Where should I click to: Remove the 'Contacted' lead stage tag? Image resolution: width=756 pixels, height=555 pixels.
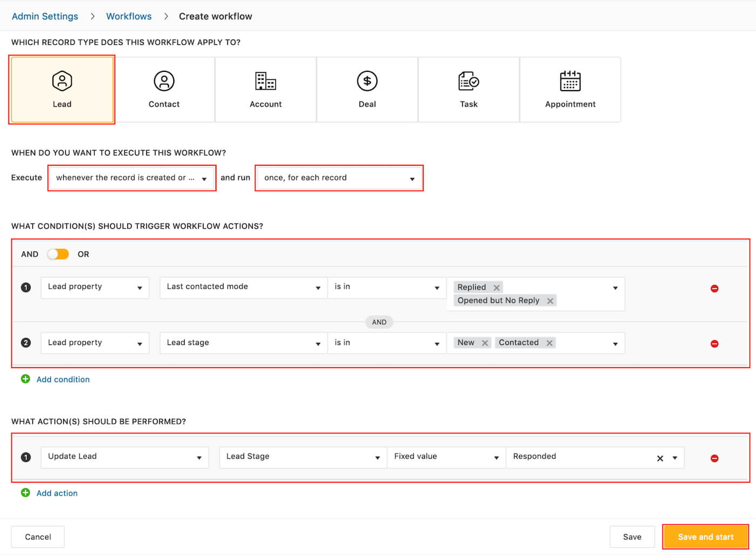pos(549,343)
